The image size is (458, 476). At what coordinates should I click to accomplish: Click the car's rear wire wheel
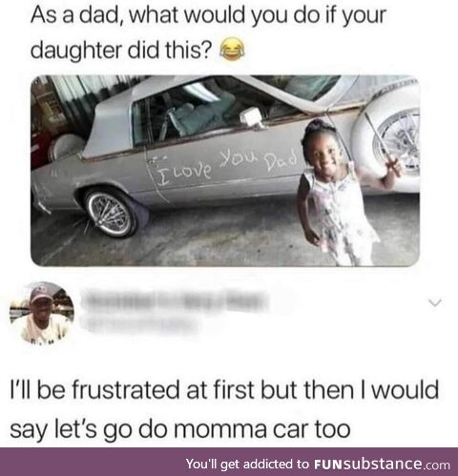(112, 213)
